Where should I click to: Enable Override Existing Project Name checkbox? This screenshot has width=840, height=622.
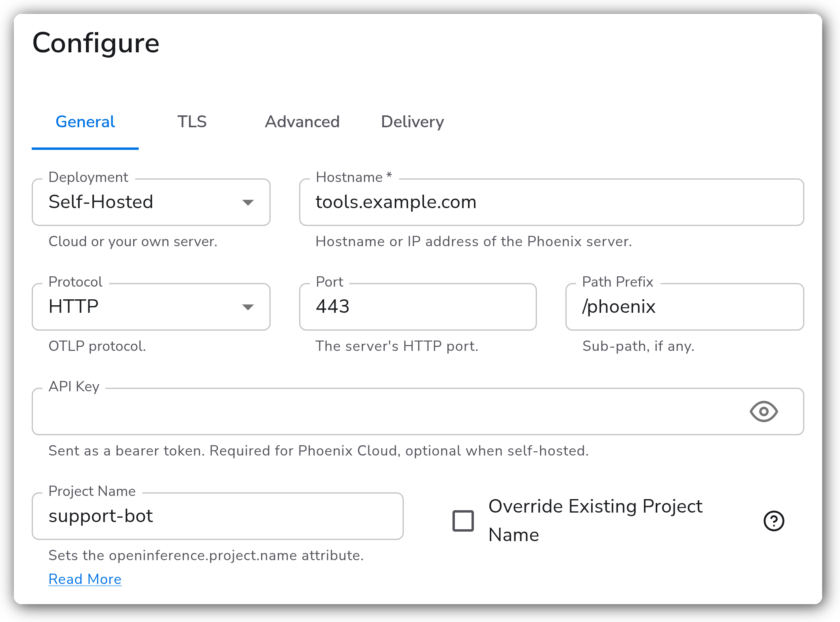(x=463, y=521)
